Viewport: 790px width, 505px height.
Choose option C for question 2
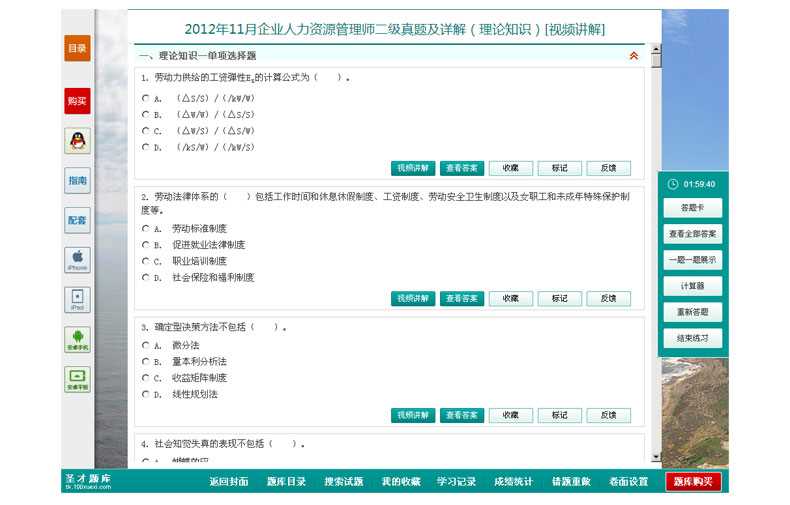click(x=145, y=261)
